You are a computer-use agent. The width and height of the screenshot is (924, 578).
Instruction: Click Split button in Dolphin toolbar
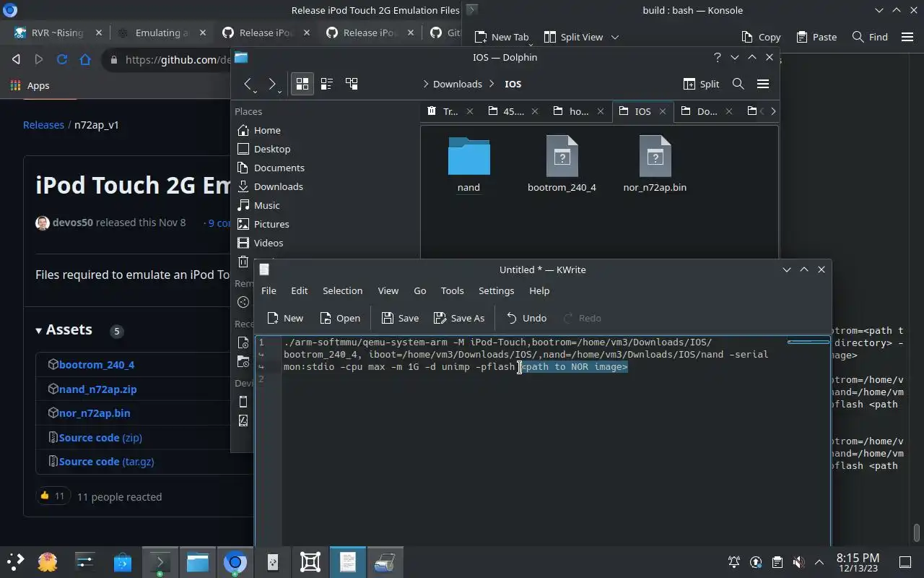click(701, 84)
